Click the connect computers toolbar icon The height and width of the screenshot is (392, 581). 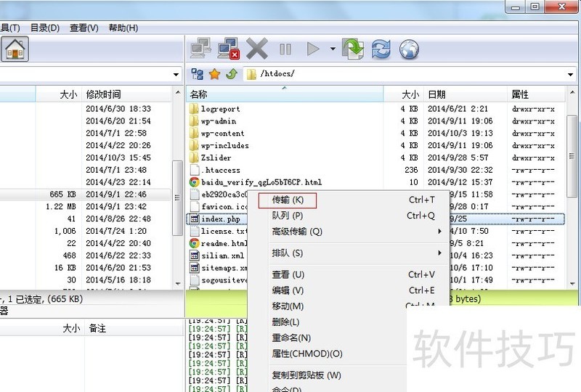(x=201, y=49)
